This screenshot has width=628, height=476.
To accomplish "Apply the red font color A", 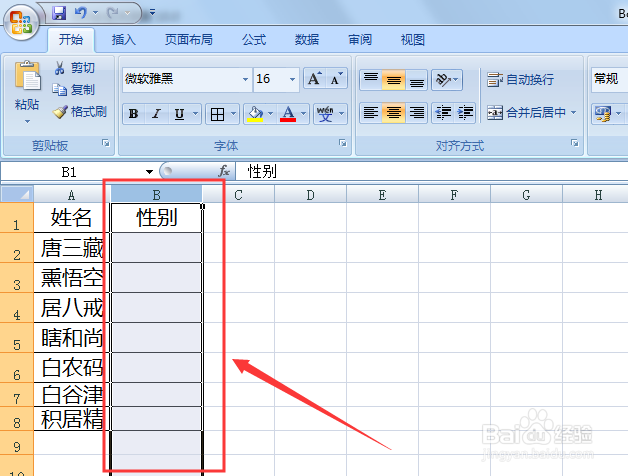I will pyautogui.click(x=288, y=114).
